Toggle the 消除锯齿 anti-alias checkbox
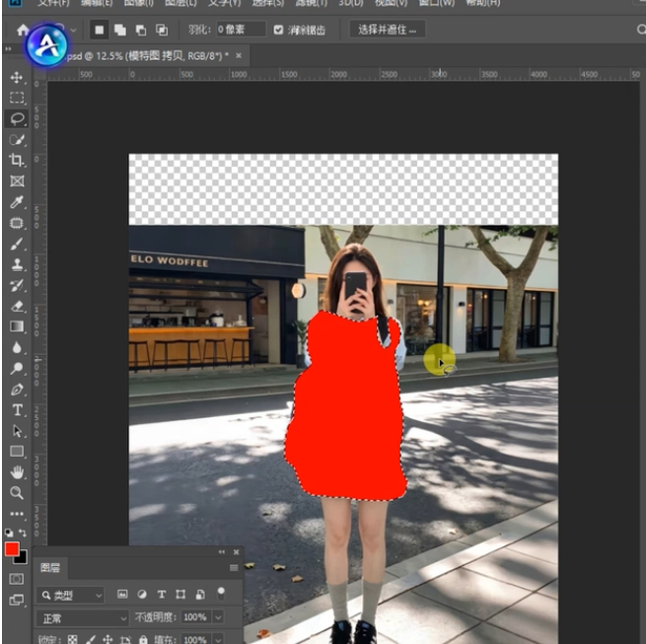This screenshot has height=644, width=646. tap(278, 30)
